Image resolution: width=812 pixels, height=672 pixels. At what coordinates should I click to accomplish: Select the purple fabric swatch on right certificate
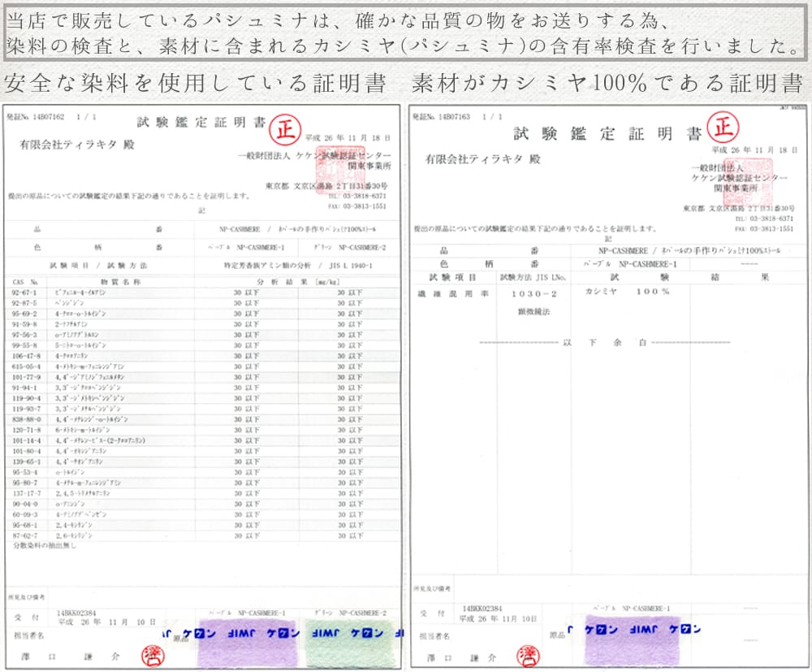pyautogui.click(x=632, y=640)
